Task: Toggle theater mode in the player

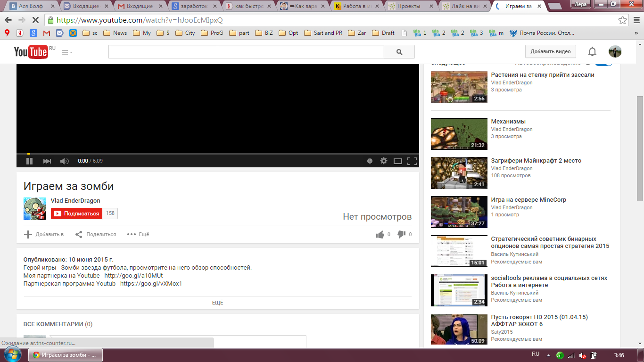Action: [398, 161]
